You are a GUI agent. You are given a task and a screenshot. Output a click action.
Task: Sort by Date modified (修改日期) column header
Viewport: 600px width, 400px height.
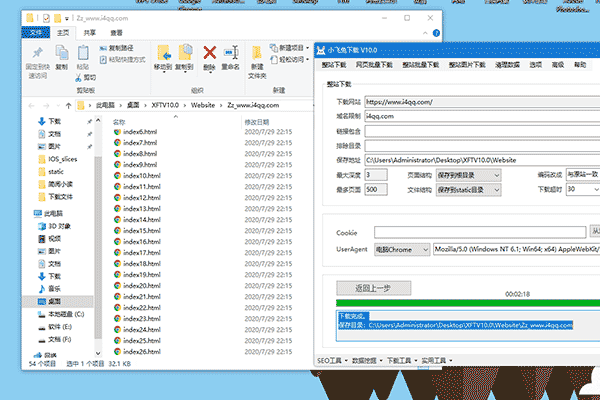click(x=257, y=122)
